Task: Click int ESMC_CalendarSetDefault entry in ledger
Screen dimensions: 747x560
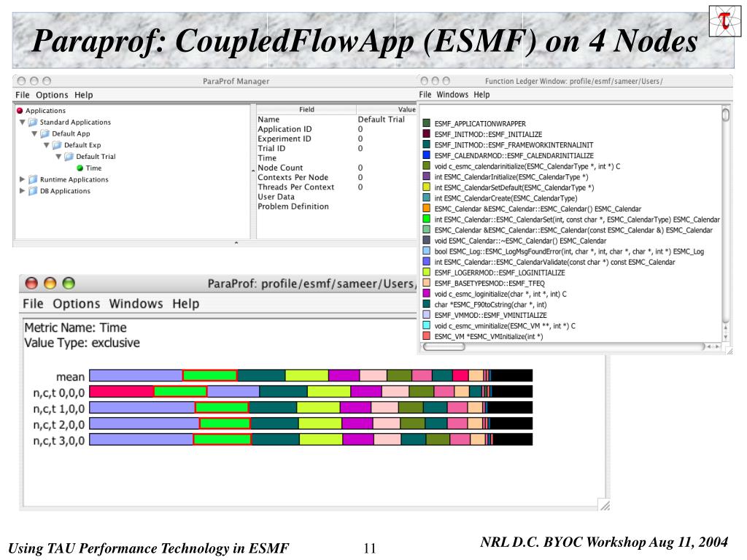Action: click(514, 187)
